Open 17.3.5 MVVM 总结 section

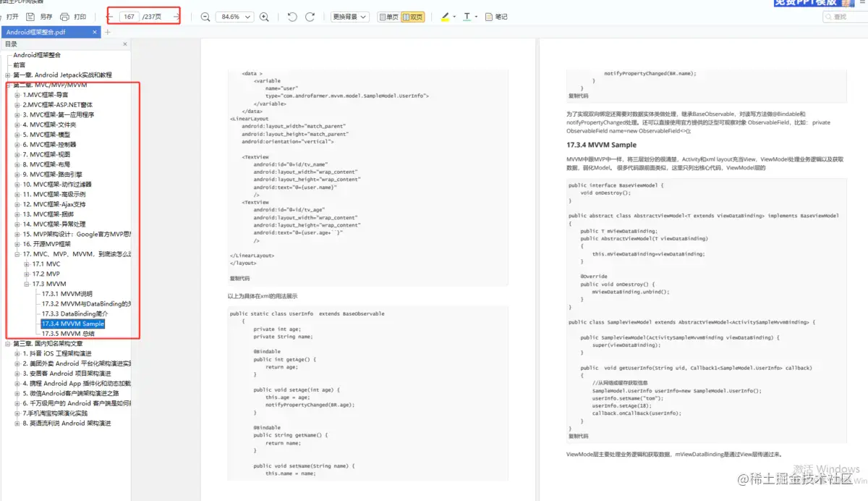[x=68, y=334]
